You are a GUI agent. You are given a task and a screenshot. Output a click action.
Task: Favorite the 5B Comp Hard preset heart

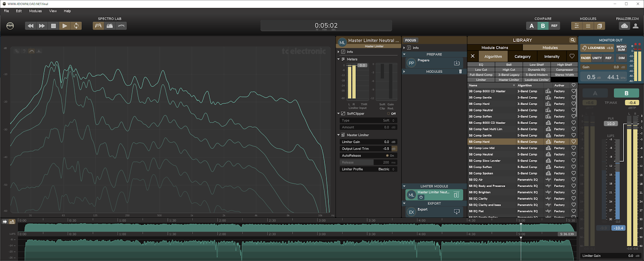click(574, 142)
